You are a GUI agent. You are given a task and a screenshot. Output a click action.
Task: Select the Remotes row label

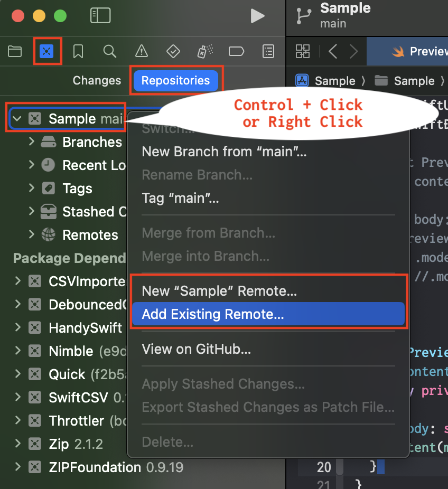(90, 235)
